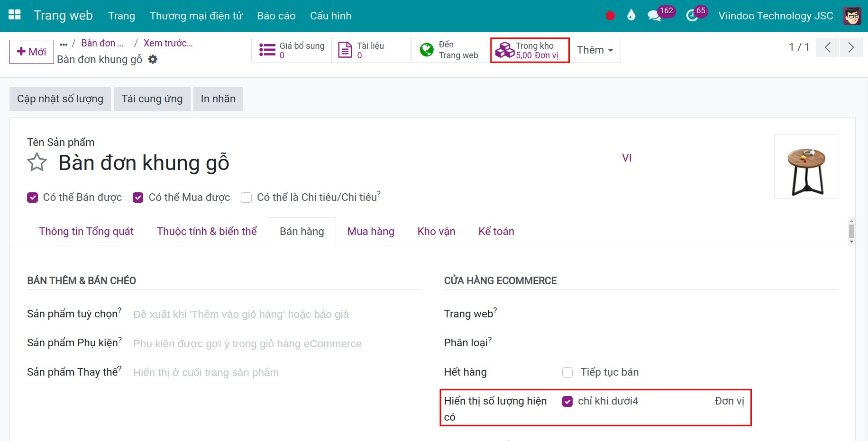
Task: Open Trong kho stock stat button
Action: click(530, 50)
